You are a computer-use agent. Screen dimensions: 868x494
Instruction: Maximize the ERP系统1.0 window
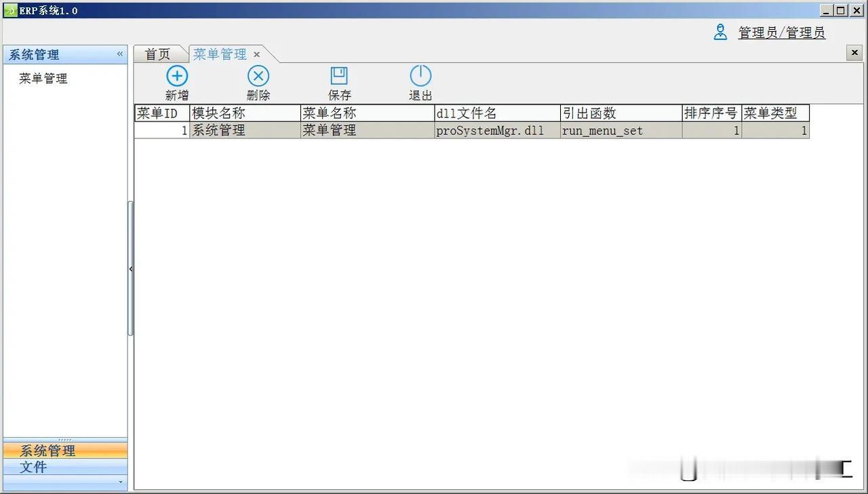point(841,10)
